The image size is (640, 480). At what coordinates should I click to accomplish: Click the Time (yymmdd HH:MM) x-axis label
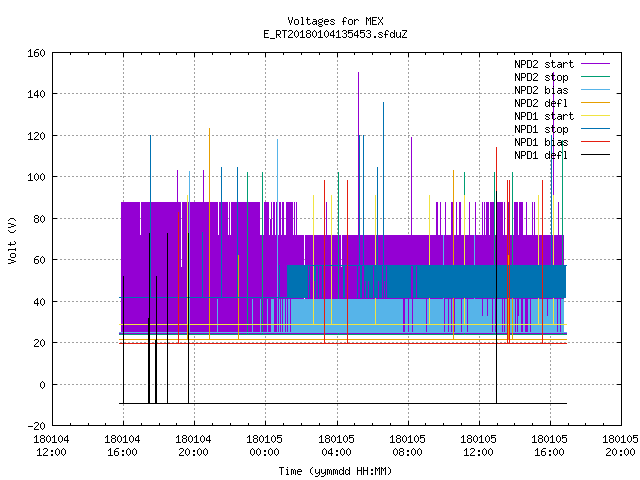coord(335,471)
